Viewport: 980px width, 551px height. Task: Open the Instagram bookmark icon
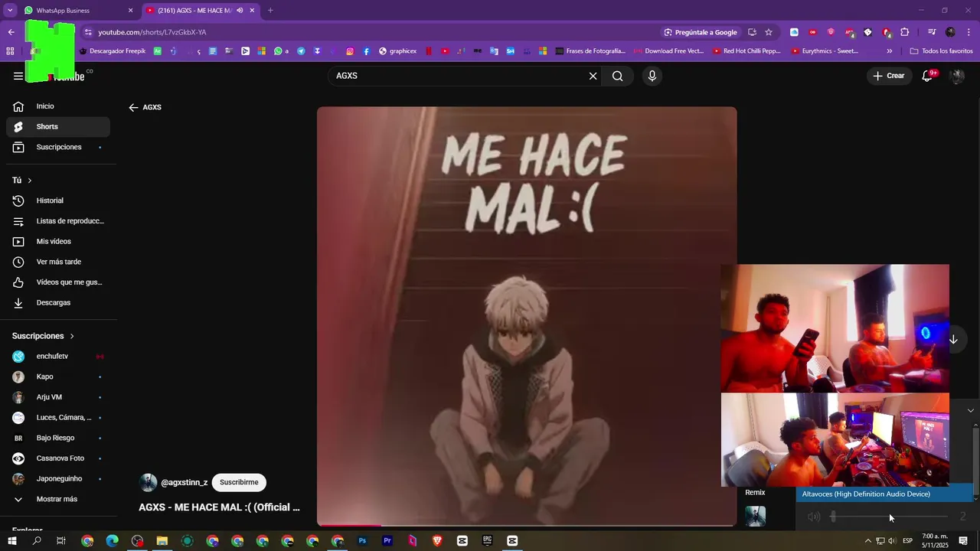[x=350, y=51]
